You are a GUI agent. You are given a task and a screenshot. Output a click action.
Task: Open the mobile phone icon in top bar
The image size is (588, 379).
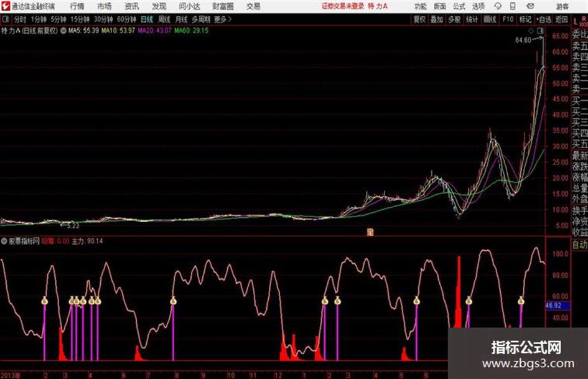click(x=513, y=6)
